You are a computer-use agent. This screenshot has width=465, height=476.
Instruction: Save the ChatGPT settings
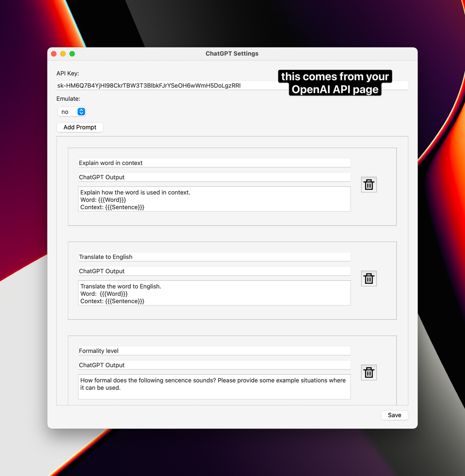[x=394, y=415]
